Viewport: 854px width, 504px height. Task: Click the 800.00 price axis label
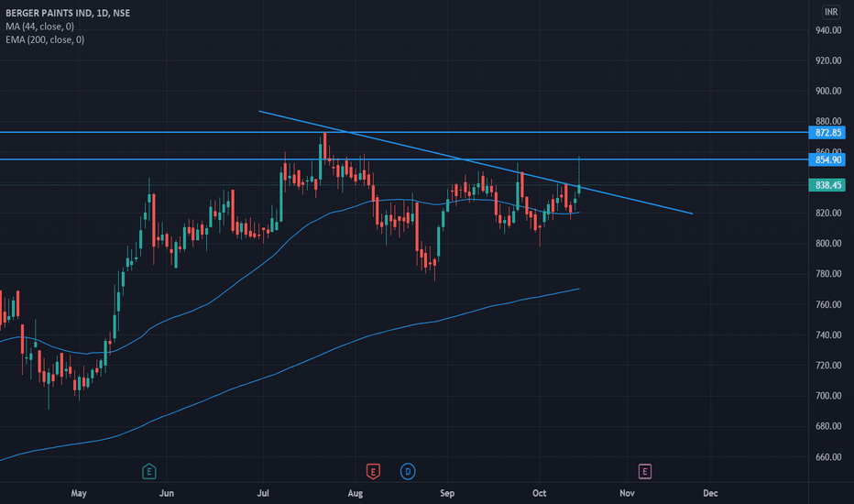pos(827,243)
